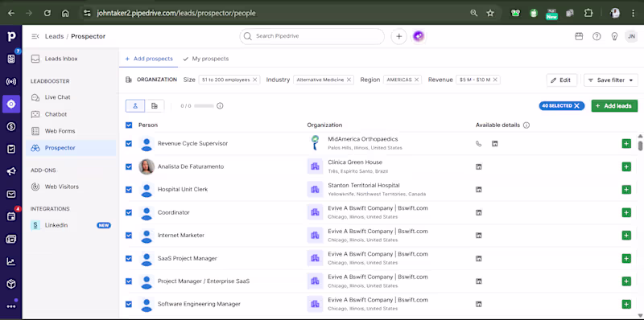644x320 pixels.
Task: Click Analista De Faturamento profile photo
Action: (x=147, y=166)
